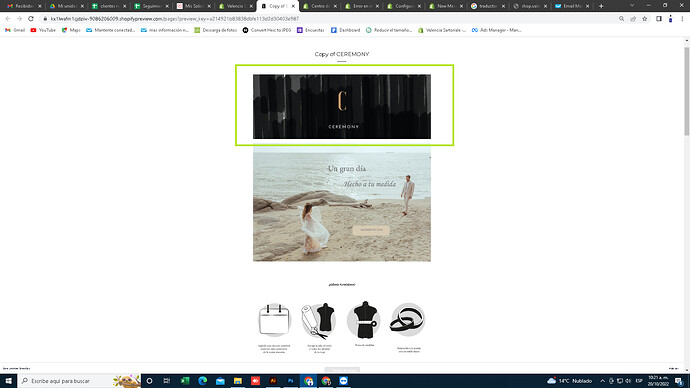Open Microsoft Edge from the taskbar
The width and height of the screenshot is (690, 388).
point(202,381)
